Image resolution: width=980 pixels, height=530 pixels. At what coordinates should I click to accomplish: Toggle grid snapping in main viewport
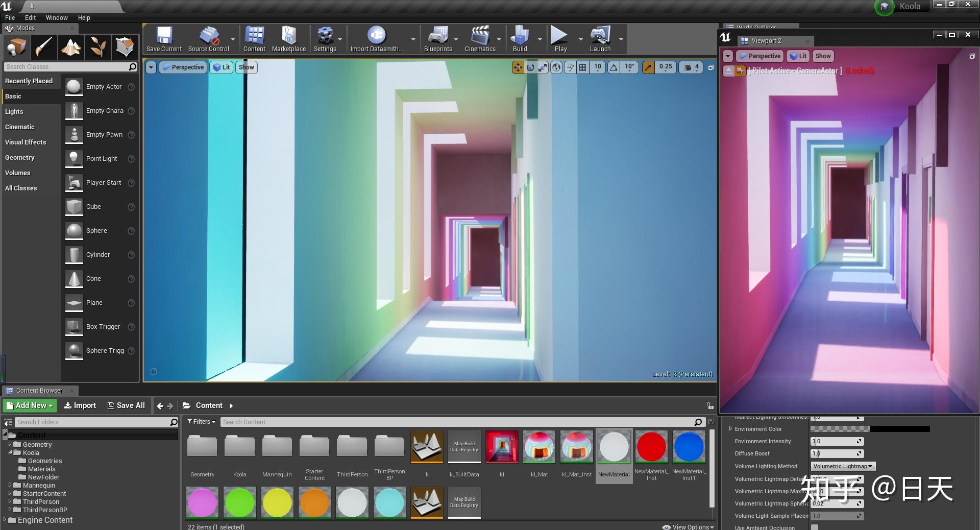point(582,67)
